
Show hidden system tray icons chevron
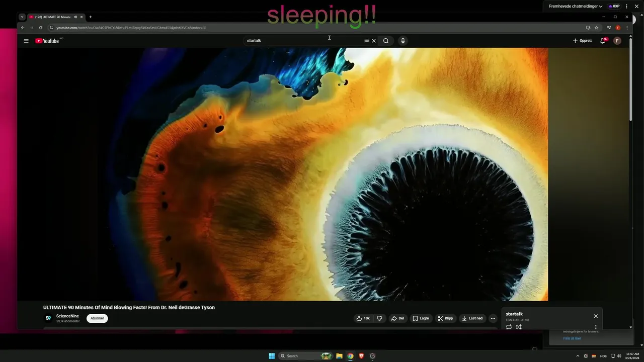[578, 356]
